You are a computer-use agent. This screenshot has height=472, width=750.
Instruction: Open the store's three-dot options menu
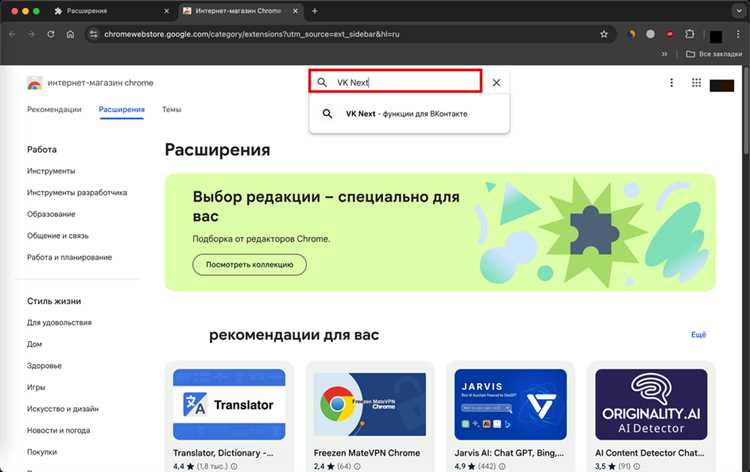(x=672, y=83)
